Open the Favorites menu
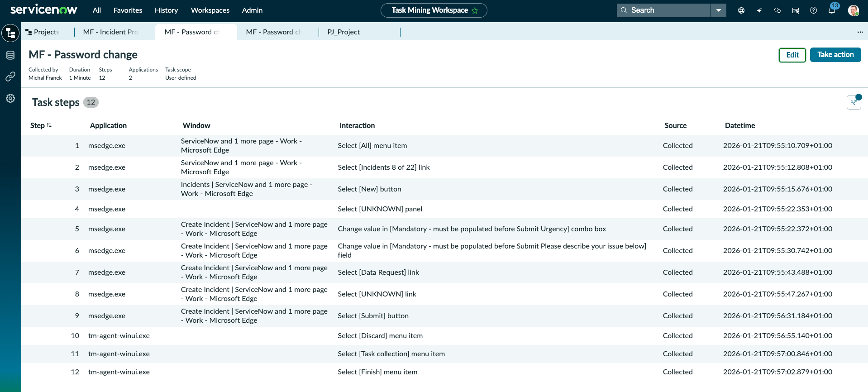Viewport: 868px width, 392px height. (x=128, y=10)
